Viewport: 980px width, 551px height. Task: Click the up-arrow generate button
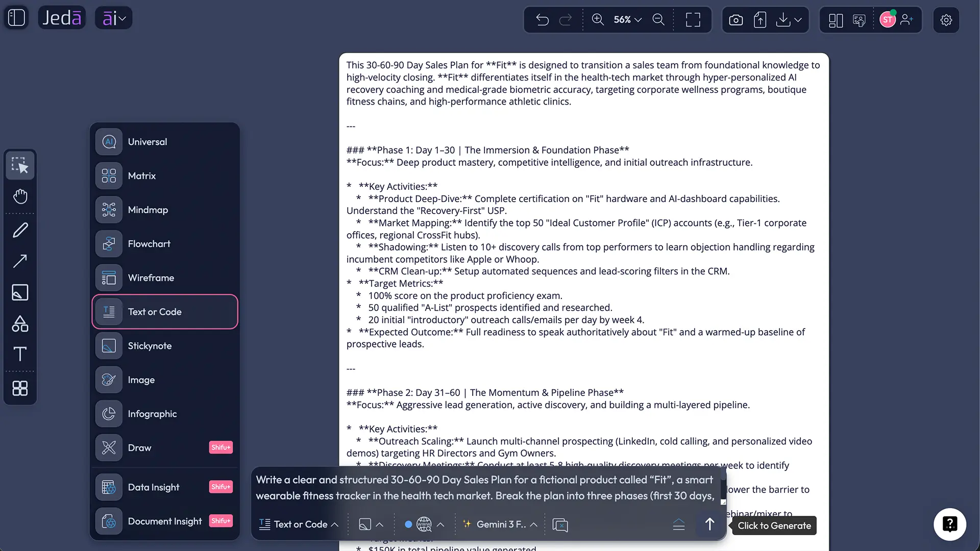[x=709, y=524]
